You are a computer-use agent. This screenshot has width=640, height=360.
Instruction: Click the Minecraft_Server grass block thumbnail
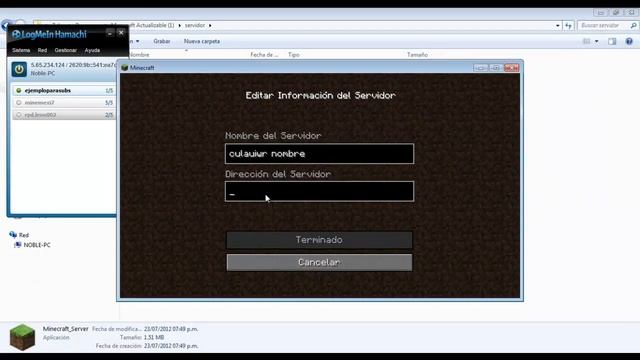coord(22,337)
